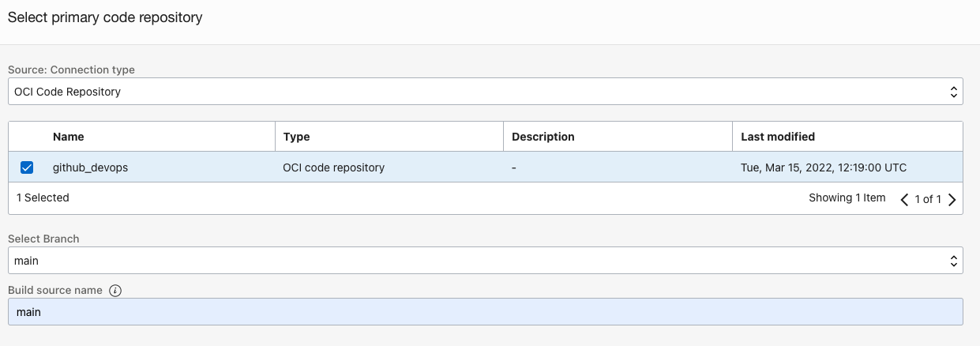Open the Source Connection type dropdown
980x346 pixels.
[485, 92]
